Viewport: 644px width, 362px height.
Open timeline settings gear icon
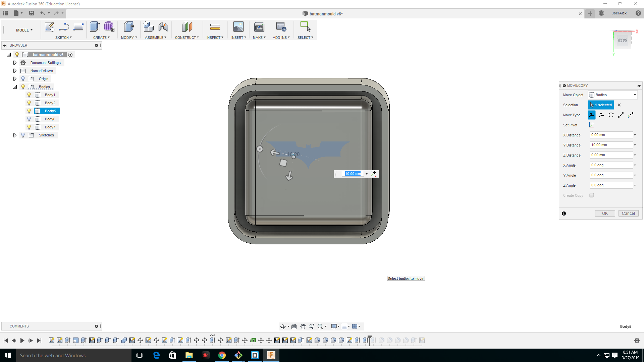[x=637, y=340]
